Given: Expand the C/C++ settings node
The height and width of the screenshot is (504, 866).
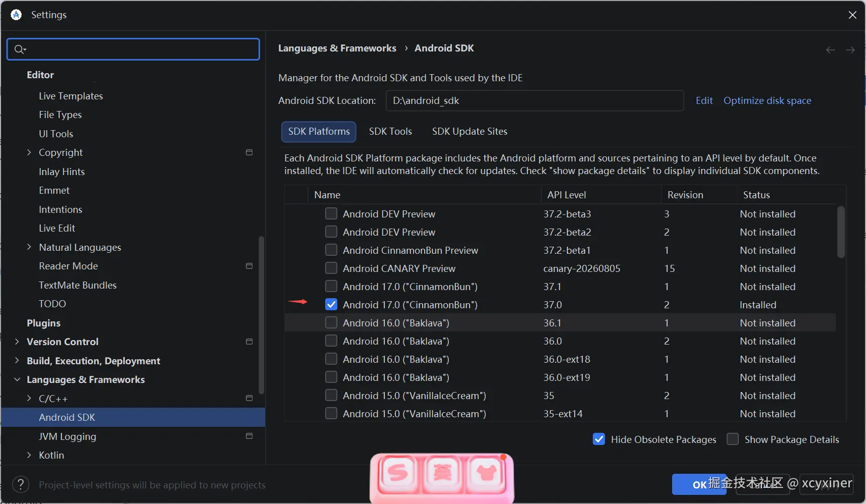Looking at the screenshot, I should coord(29,399).
